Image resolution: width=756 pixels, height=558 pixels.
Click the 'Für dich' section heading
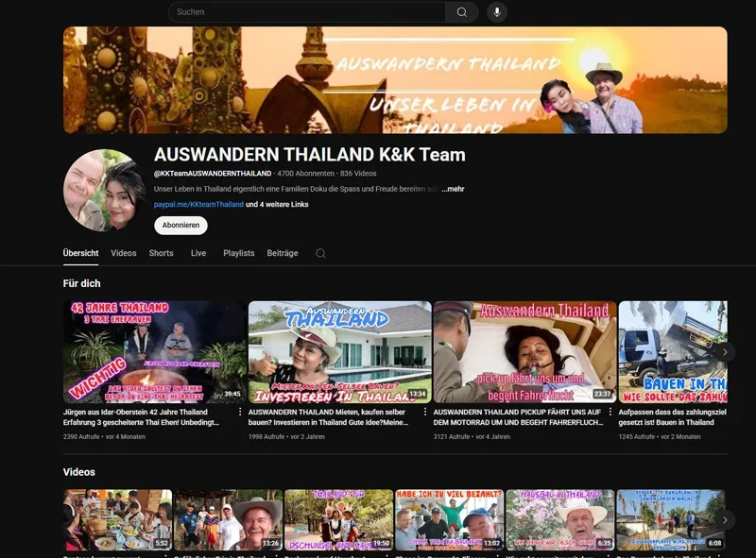[81, 283]
